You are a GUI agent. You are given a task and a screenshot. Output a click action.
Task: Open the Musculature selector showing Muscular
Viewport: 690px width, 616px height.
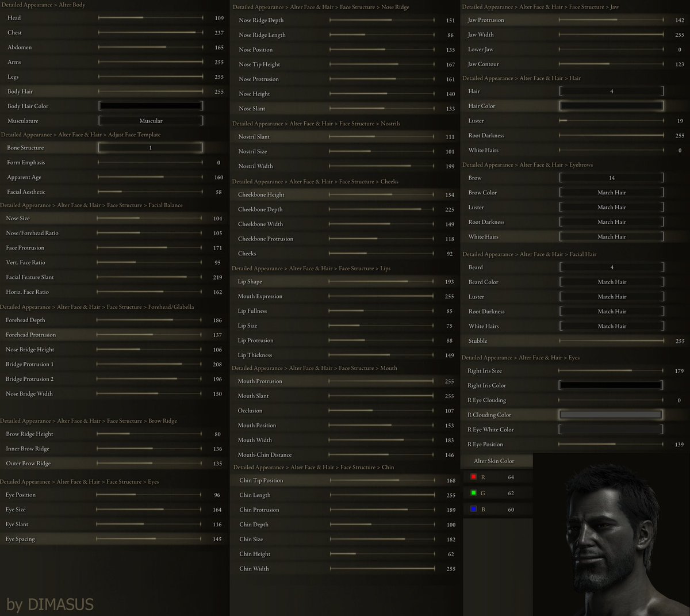pos(151,121)
